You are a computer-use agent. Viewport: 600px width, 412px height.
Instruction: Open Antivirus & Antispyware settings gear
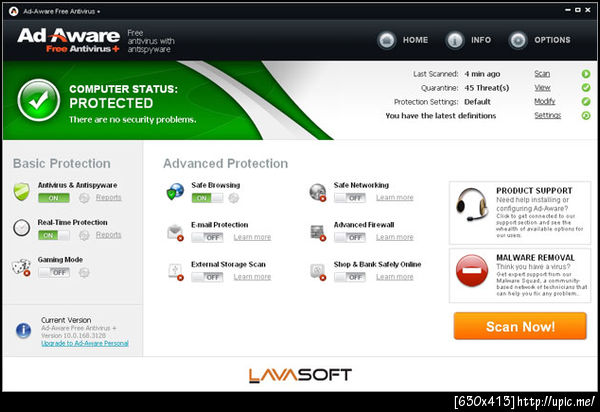pyautogui.click(x=84, y=198)
